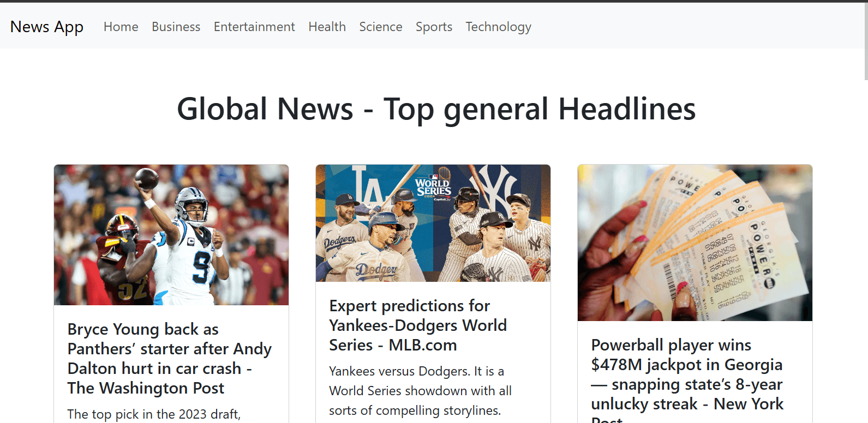This screenshot has height=423, width=868.
Task: Click the 'Yankees versus Dodgers' description text
Action: 421,391
